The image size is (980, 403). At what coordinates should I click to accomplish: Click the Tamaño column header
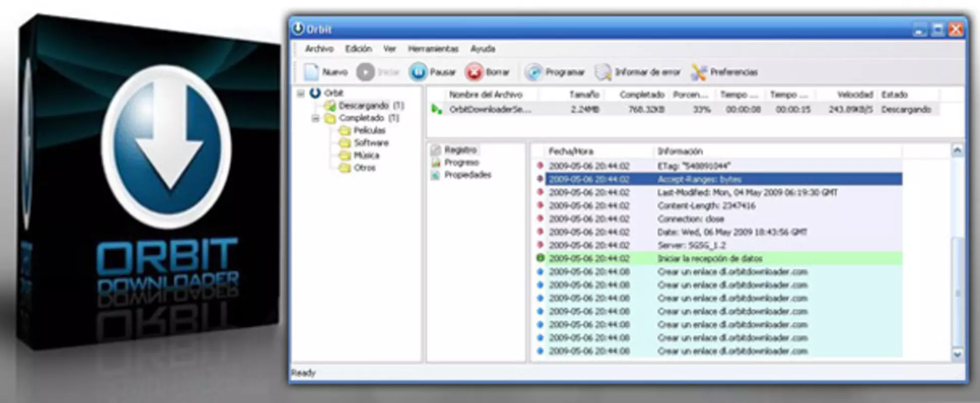click(584, 95)
